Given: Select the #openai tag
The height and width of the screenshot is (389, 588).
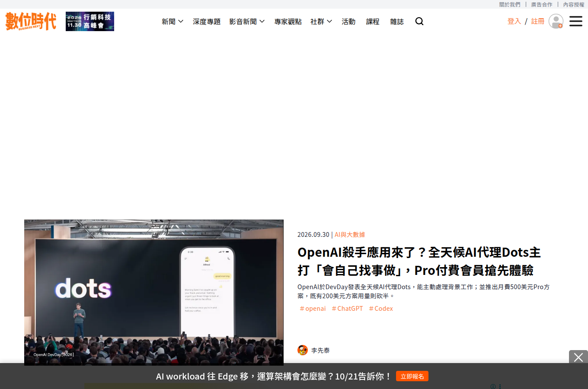Looking at the screenshot, I should click(313, 309).
